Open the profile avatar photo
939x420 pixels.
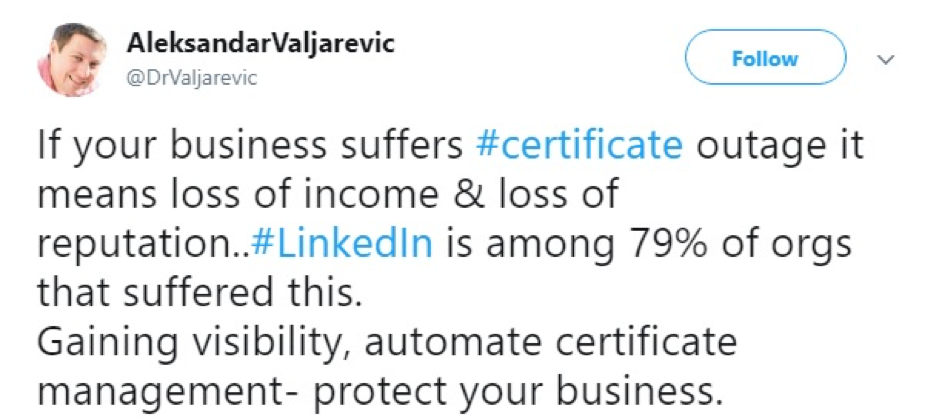[x=72, y=59]
